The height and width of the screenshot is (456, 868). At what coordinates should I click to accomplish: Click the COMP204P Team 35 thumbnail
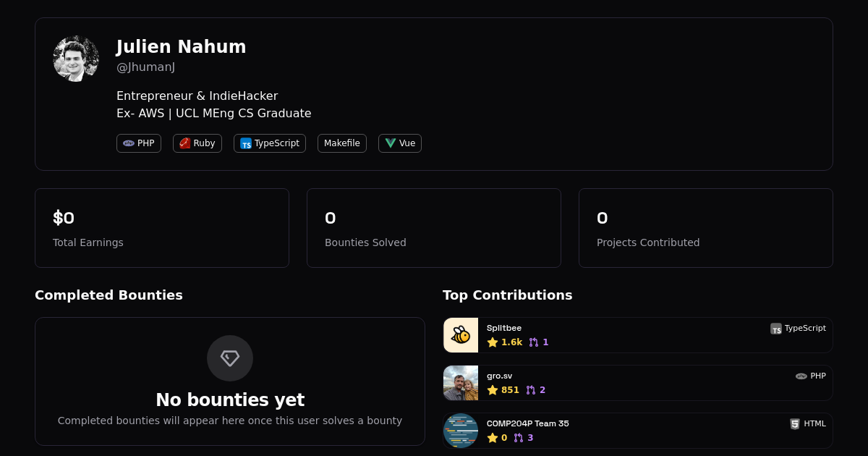click(x=461, y=431)
